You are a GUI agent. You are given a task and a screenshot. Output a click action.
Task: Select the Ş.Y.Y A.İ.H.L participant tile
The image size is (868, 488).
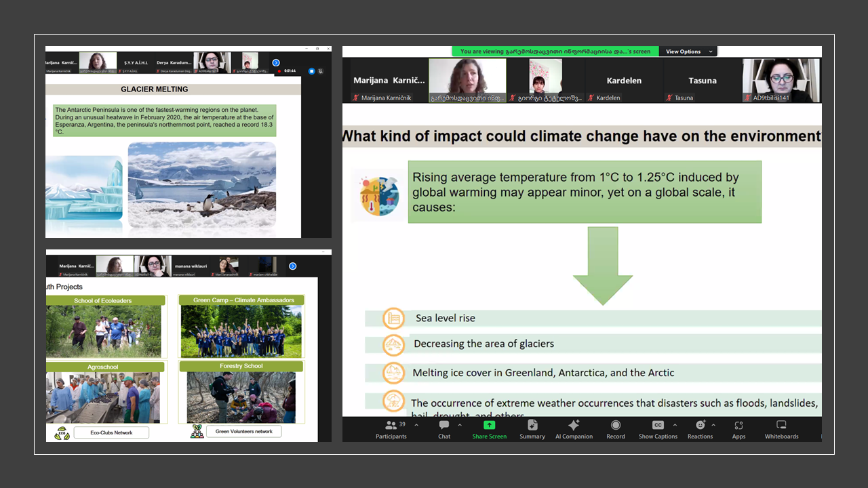pos(136,63)
